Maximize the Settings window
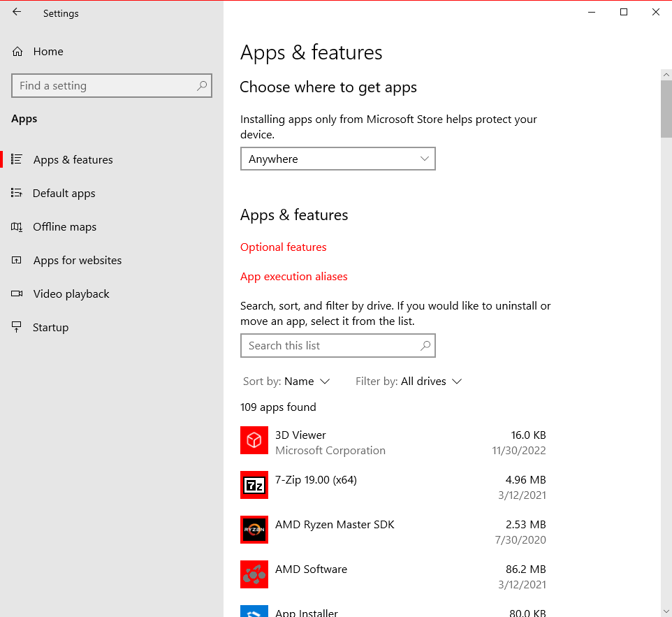The width and height of the screenshot is (672, 617). (x=624, y=12)
